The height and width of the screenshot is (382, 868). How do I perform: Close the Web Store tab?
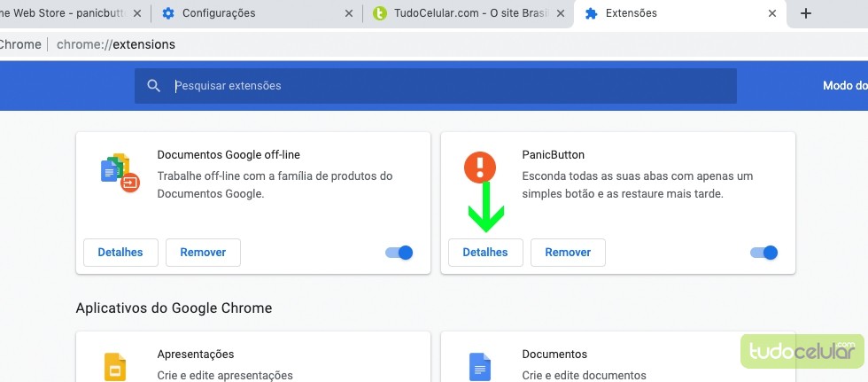[x=137, y=13]
